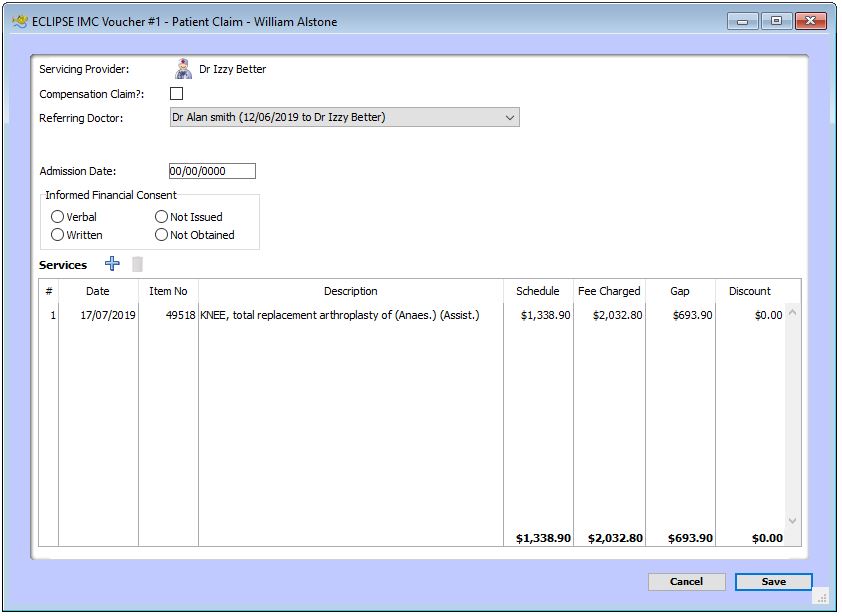Enable the Compensation Claim checkbox
The image size is (842, 616).
pos(175,92)
